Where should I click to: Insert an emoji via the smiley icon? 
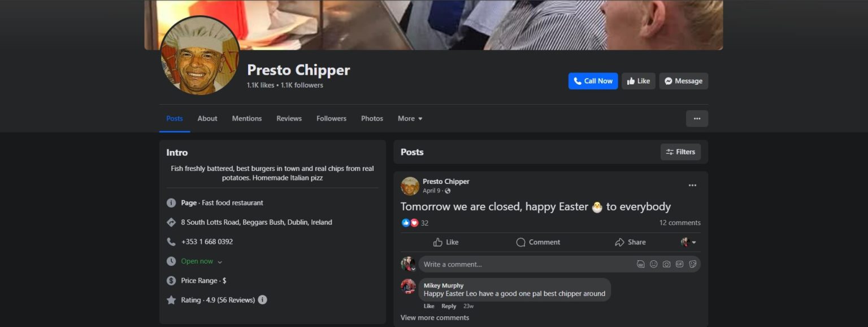[x=653, y=264]
